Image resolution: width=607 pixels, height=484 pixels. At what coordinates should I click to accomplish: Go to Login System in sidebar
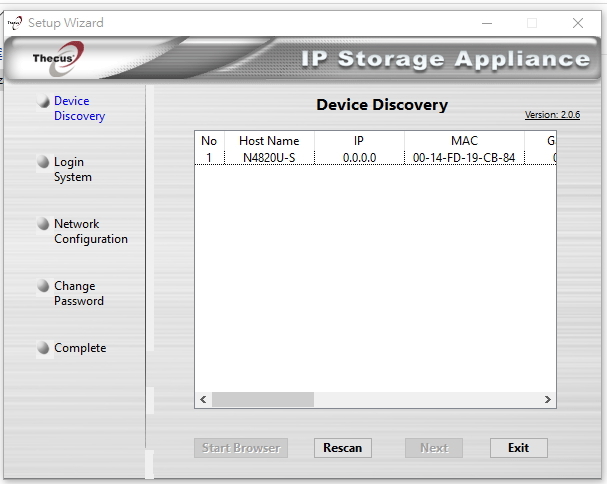point(73,170)
